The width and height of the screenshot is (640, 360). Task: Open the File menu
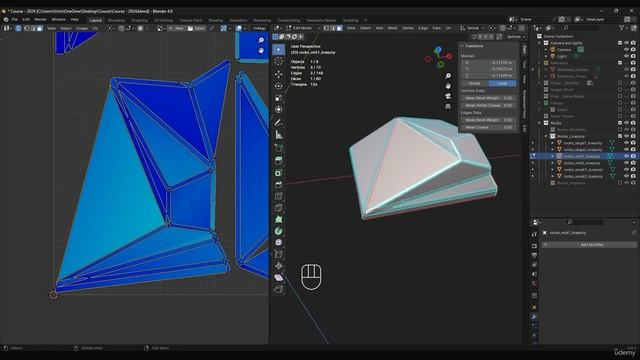14,20
